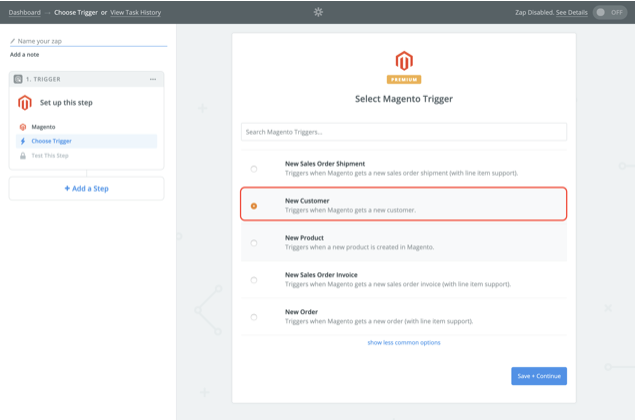Click Zap Disabled status text
This screenshot has height=420, width=635.
(534, 13)
